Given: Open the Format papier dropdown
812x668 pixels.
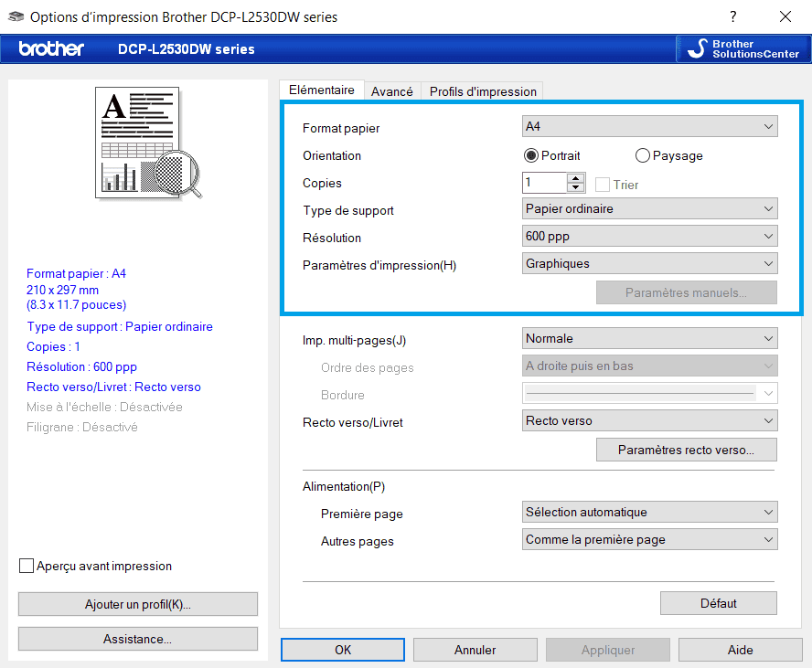Looking at the screenshot, I should 649,126.
